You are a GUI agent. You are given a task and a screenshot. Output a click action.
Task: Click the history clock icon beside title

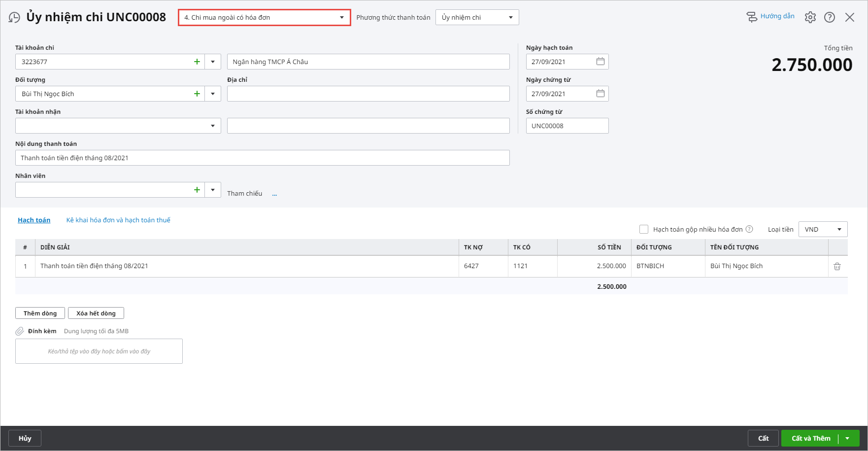click(x=14, y=18)
